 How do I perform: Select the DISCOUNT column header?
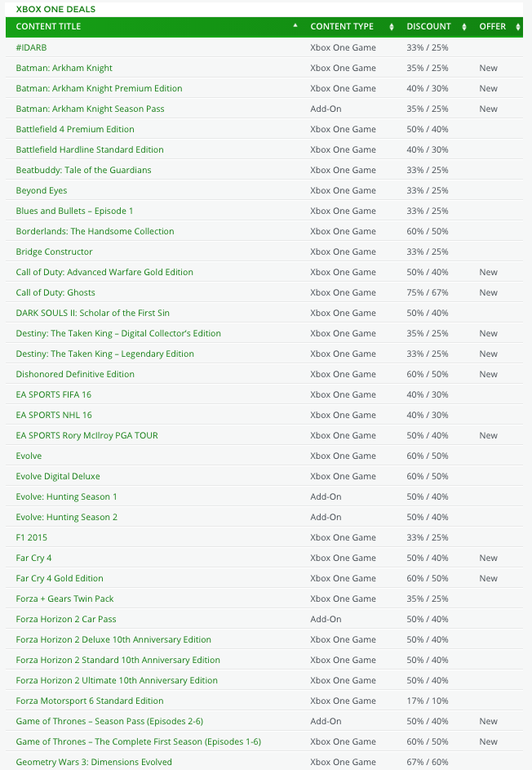pyautogui.click(x=428, y=27)
